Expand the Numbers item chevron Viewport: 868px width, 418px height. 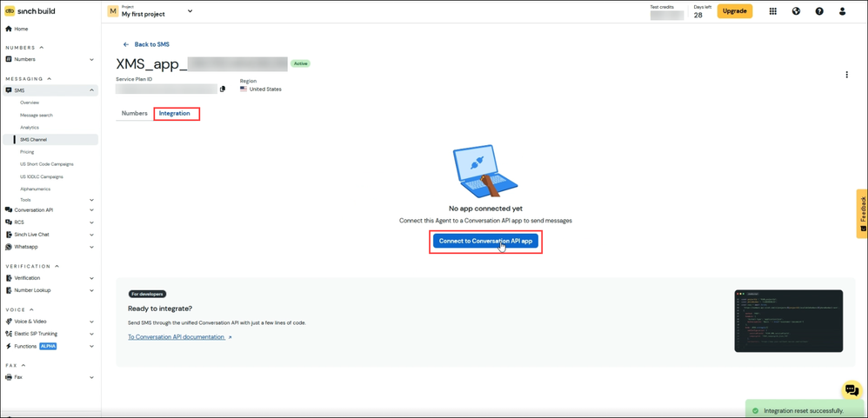click(92, 59)
